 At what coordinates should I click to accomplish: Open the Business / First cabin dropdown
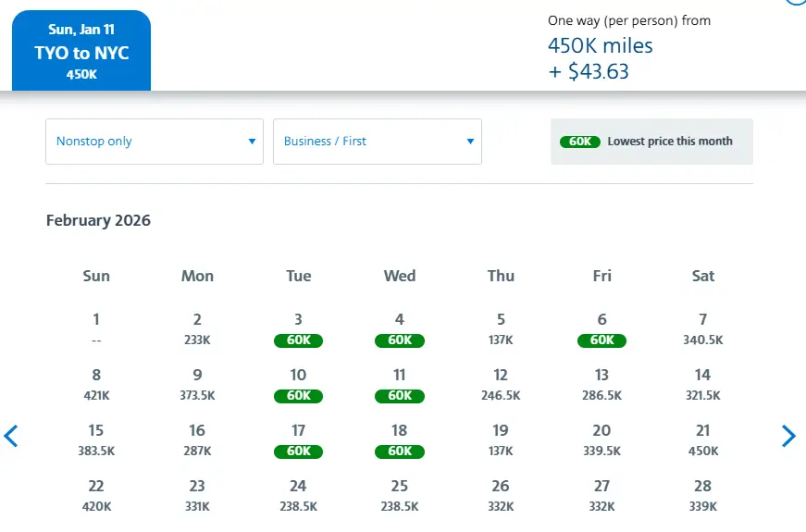(378, 142)
